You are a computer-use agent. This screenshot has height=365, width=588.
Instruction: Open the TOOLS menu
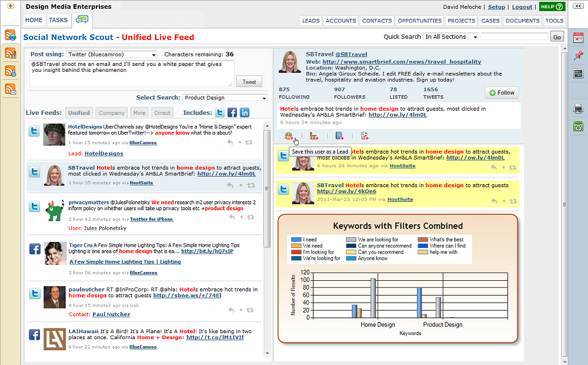[554, 21]
